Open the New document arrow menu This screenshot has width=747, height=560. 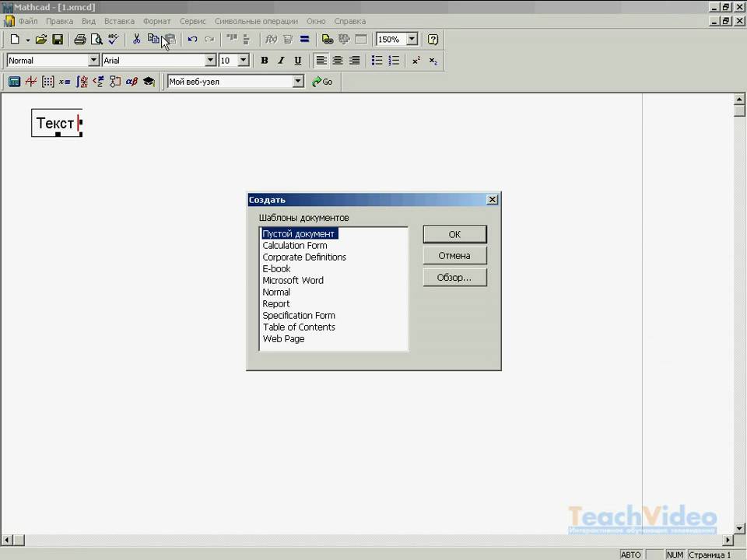click(x=28, y=40)
